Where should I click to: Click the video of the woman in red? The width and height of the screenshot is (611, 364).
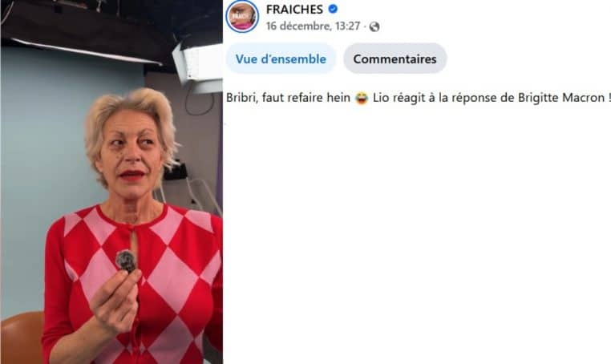click(111, 182)
